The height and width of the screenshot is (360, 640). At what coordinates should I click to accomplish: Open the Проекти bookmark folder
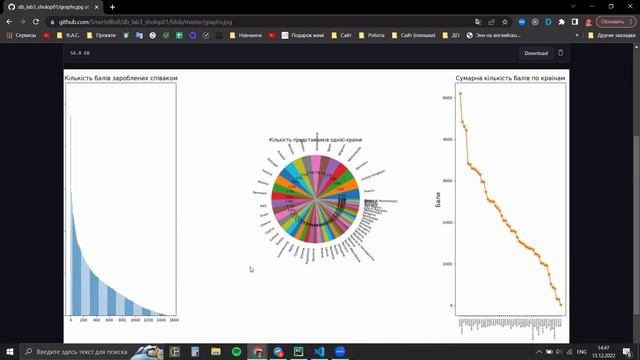click(101, 36)
